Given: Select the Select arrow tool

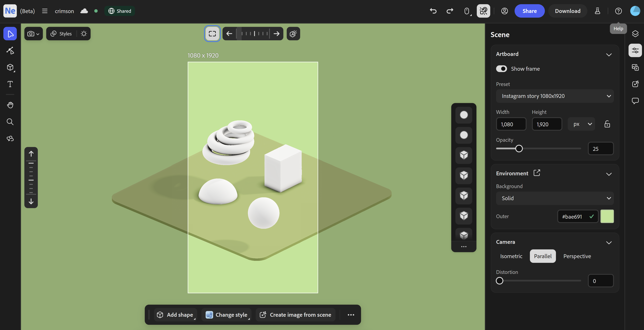Looking at the screenshot, I should (x=10, y=34).
